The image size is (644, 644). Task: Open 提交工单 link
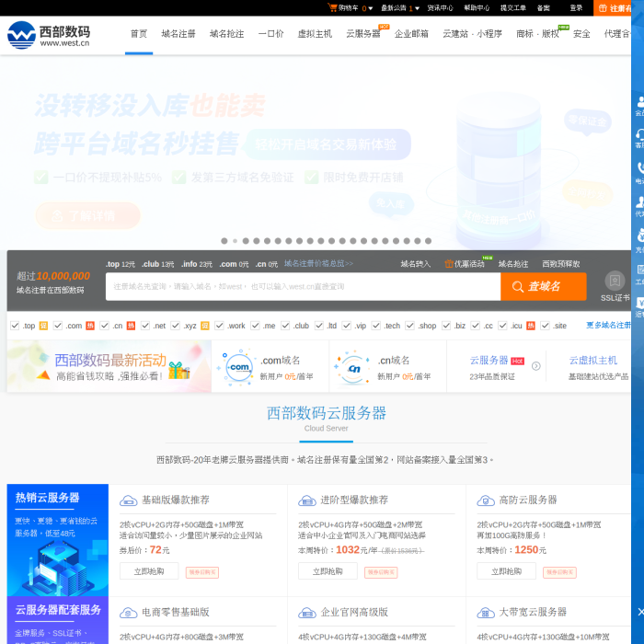tap(513, 7)
